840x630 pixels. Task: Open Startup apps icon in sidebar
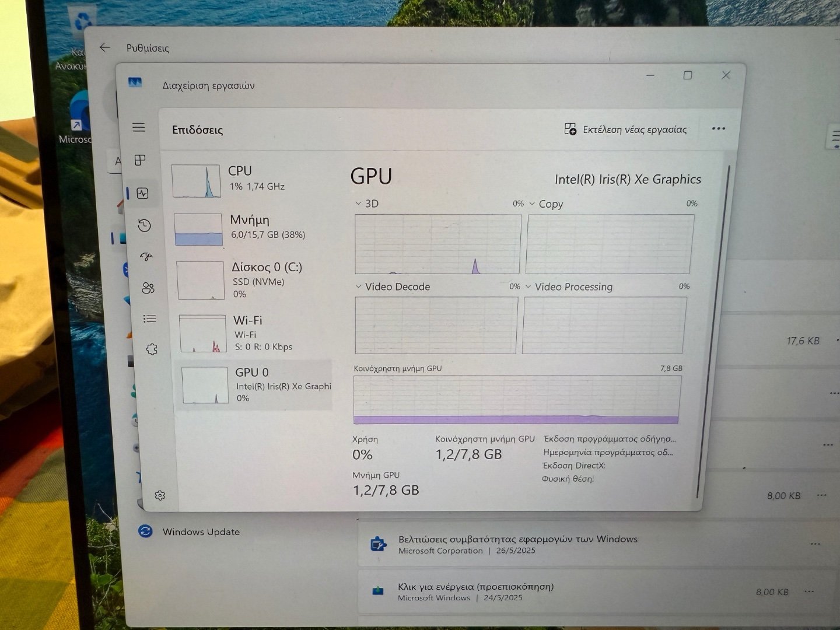point(146,256)
